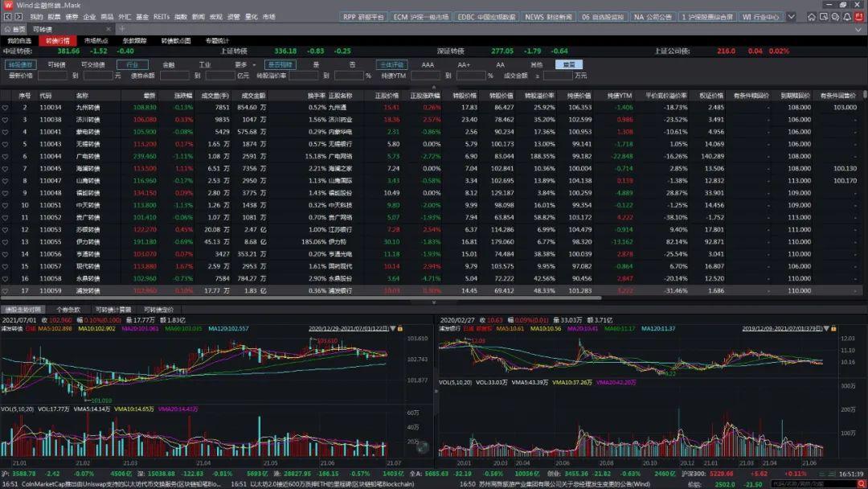This screenshot has width=868, height=489.
Task: Favorite row 110038 with its heart icon
Action: tap(5, 120)
